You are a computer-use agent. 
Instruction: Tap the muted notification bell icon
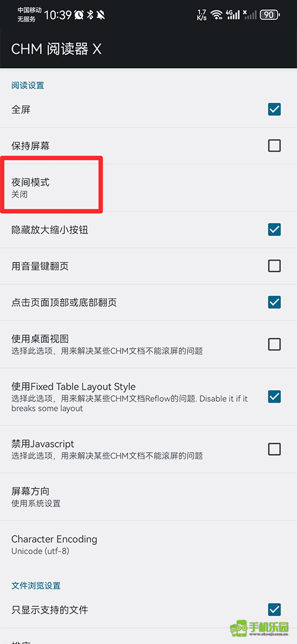(100, 15)
